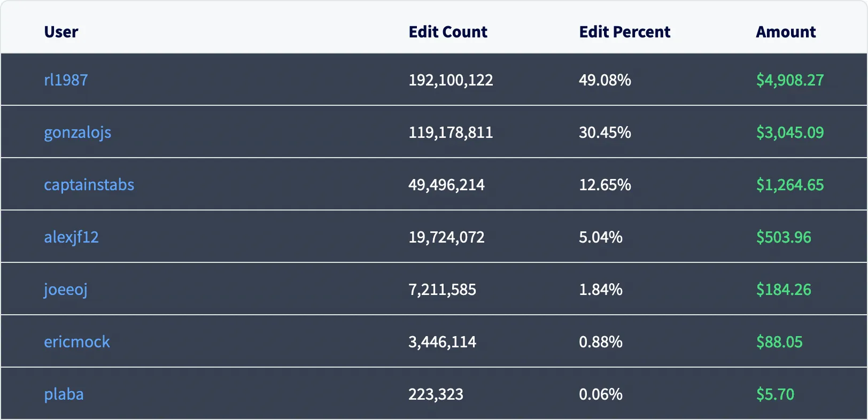Select the 1.84% edit percent cell
The image size is (868, 420).
click(x=600, y=290)
